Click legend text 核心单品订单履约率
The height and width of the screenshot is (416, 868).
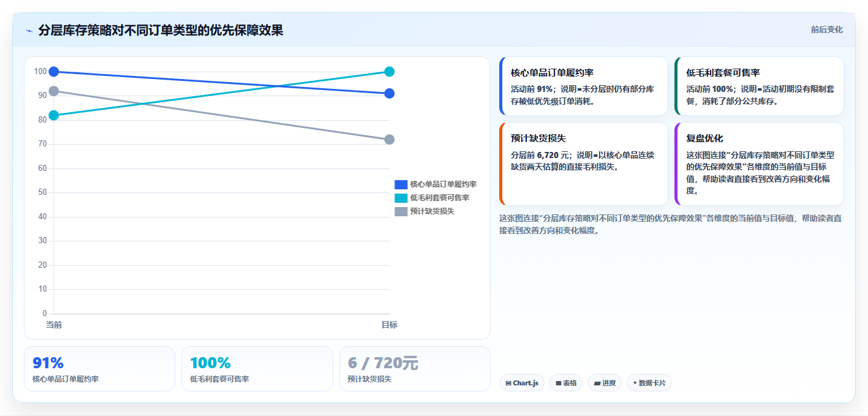coord(443,184)
